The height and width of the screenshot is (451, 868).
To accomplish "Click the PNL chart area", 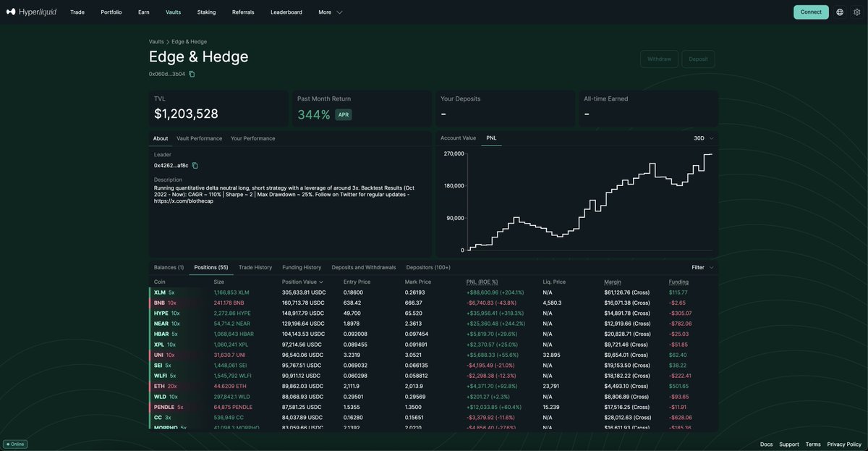I will 590,201.
